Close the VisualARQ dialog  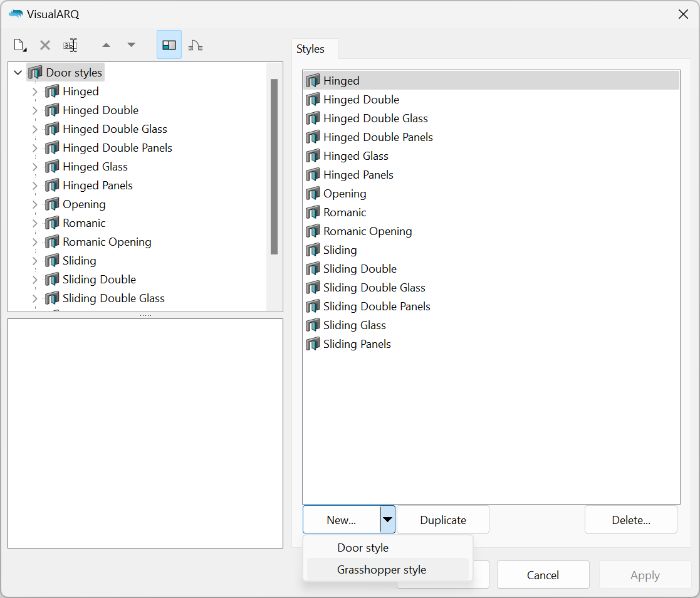click(683, 14)
